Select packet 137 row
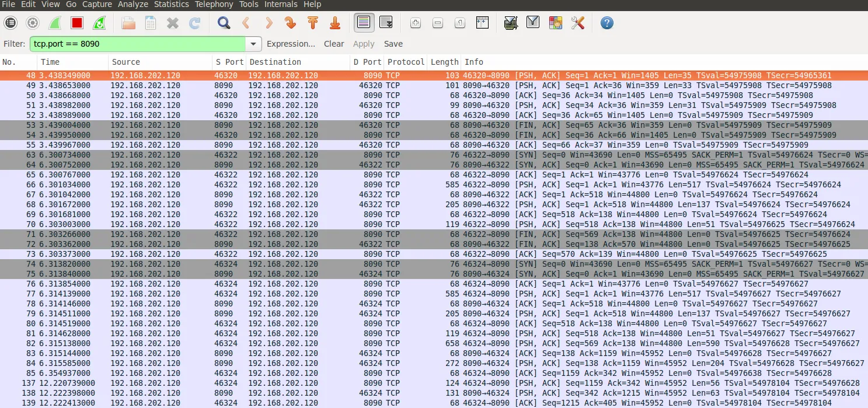This screenshot has width=868, height=408. coord(434,383)
